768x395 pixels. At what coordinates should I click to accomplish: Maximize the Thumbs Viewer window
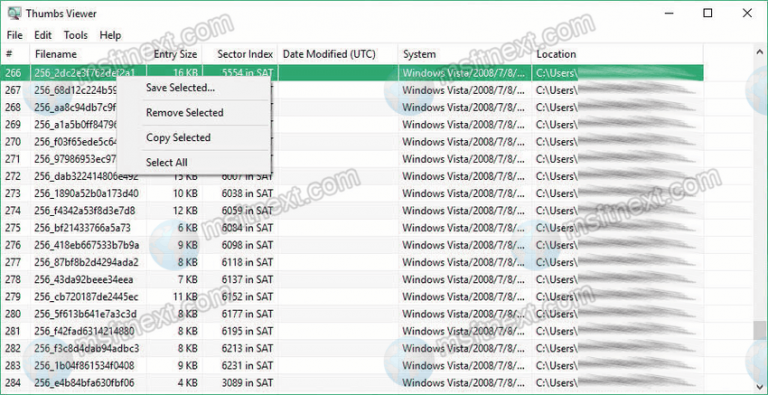pos(708,13)
